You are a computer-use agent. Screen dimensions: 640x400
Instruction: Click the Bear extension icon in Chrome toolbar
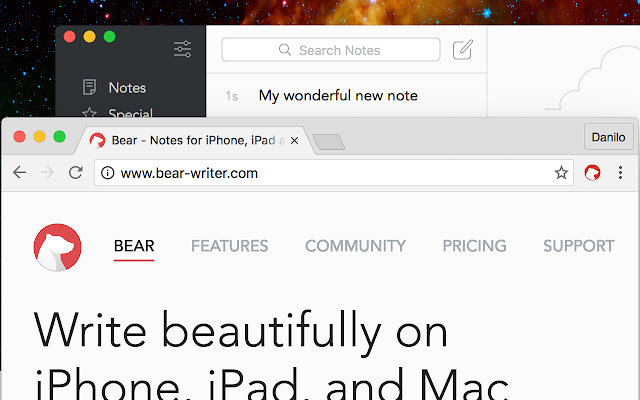[x=592, y=173]
